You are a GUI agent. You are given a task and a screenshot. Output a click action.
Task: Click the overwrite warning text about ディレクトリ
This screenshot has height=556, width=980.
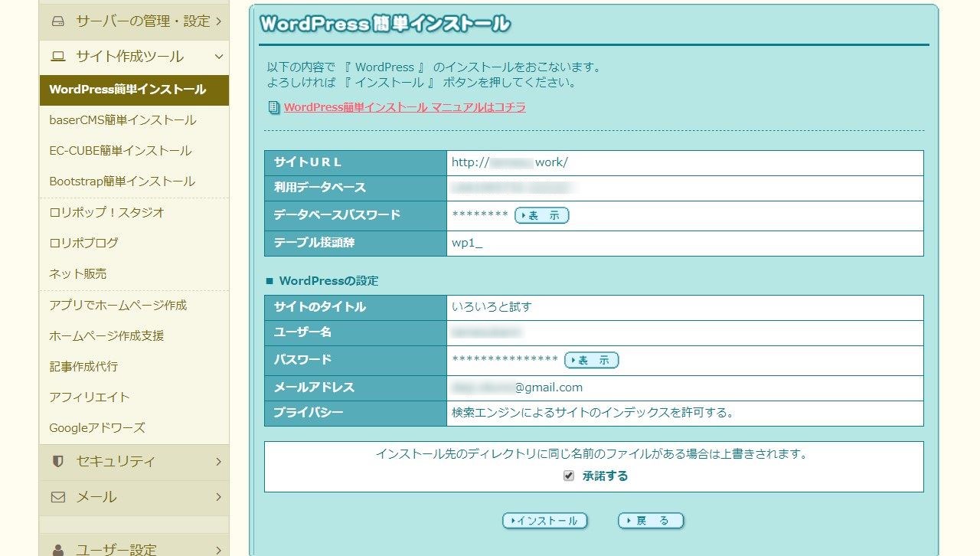coord(592,454)
